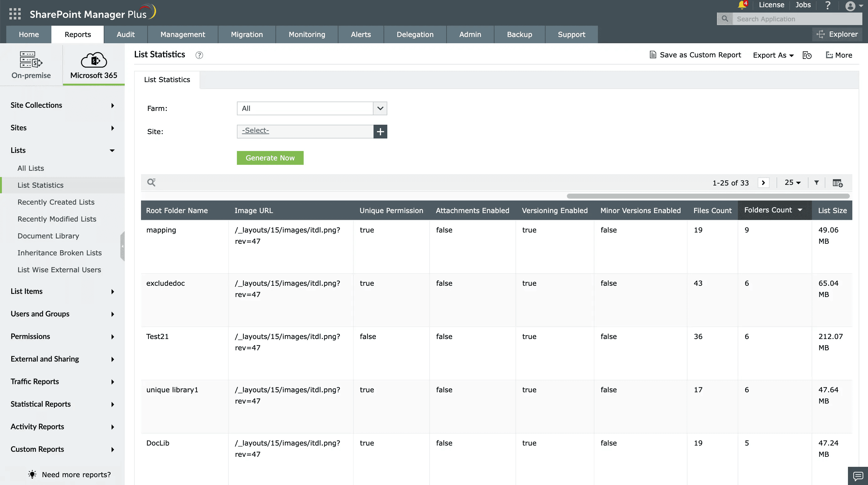Open the Farm dropdown

(312, 108)
